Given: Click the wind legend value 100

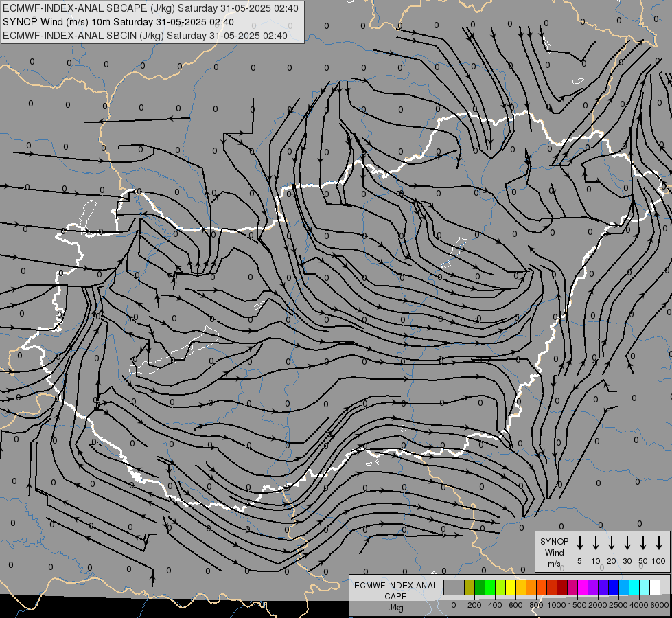Looking at the screenshot, I should click(x=659, y=561).
